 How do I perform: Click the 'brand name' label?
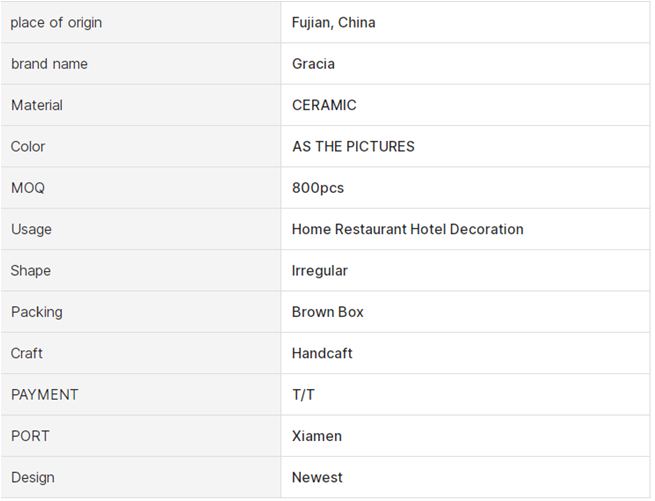click(x=49, y=64)
